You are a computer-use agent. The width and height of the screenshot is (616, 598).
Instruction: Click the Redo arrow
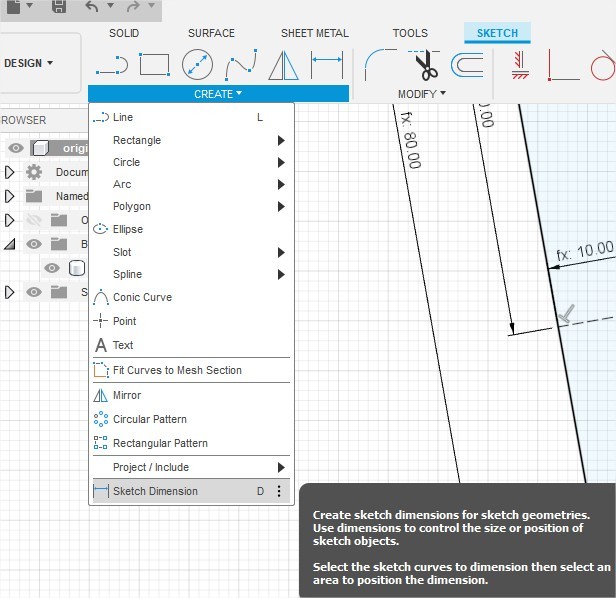click(134, 7)
